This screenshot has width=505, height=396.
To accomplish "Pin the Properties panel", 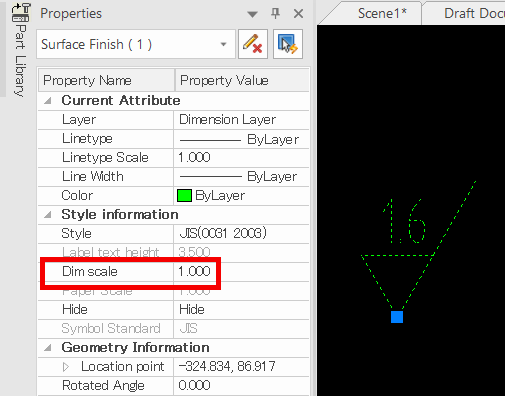I will click(x=275, y=14).
